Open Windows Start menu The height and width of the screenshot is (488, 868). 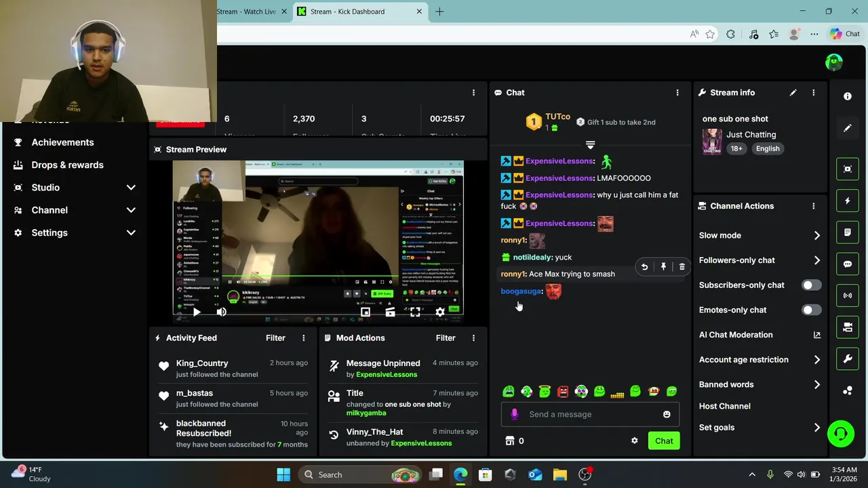click(x=283, y=474)
